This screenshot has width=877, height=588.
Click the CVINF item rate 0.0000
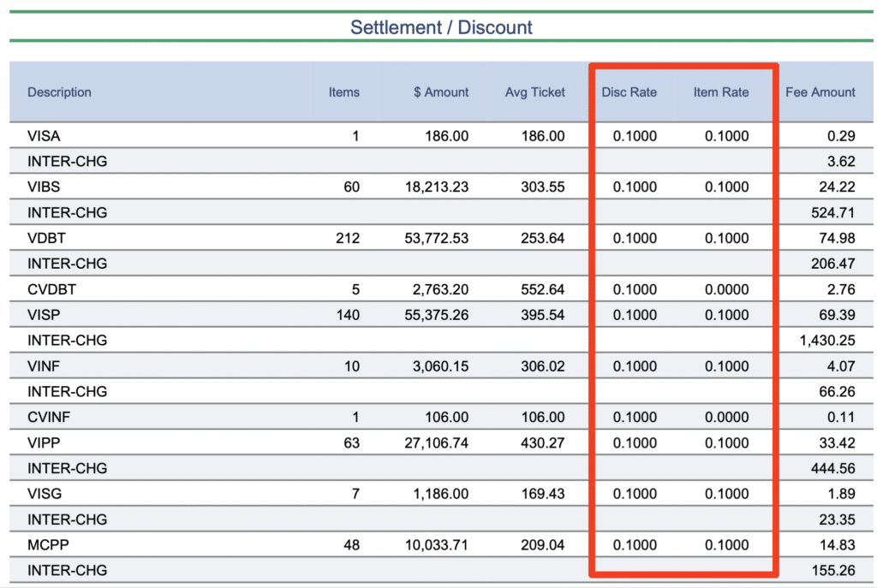pyautogui.click(x=726, y=418)
